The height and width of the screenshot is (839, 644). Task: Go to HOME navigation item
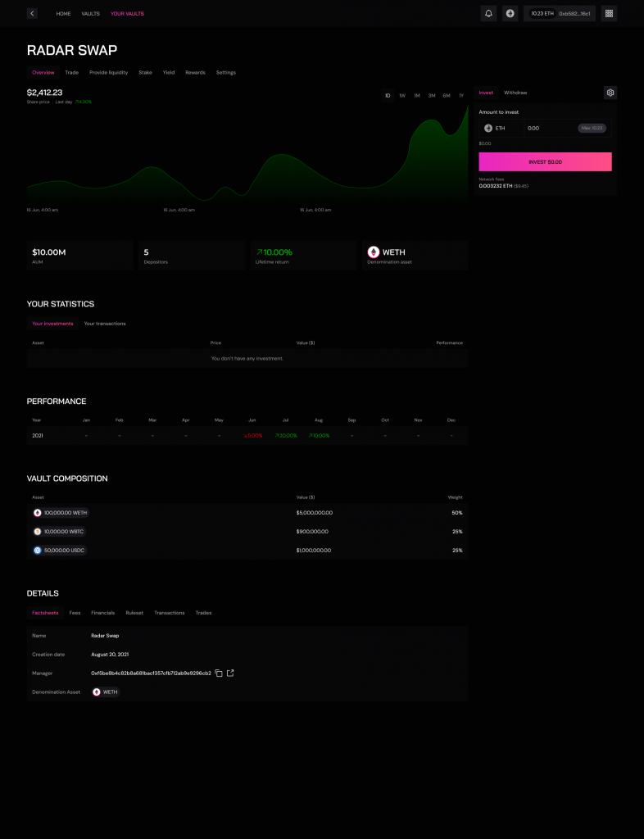pos(64,13)
